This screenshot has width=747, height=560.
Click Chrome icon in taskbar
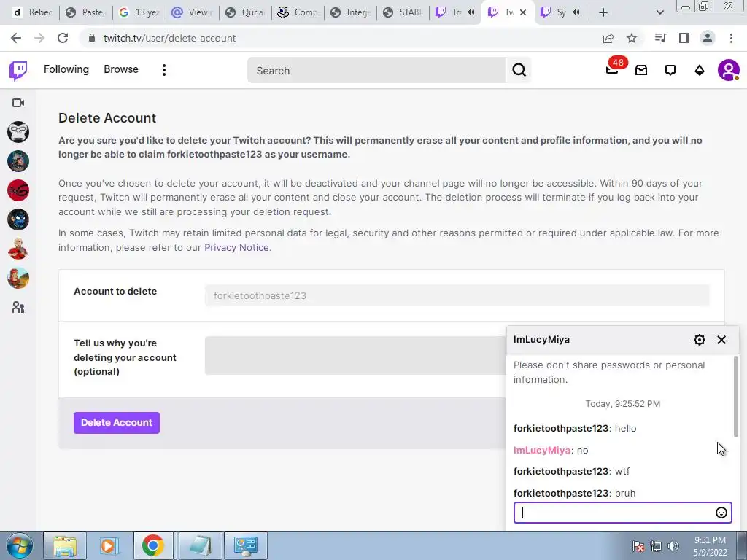click(x=152, y=545)
